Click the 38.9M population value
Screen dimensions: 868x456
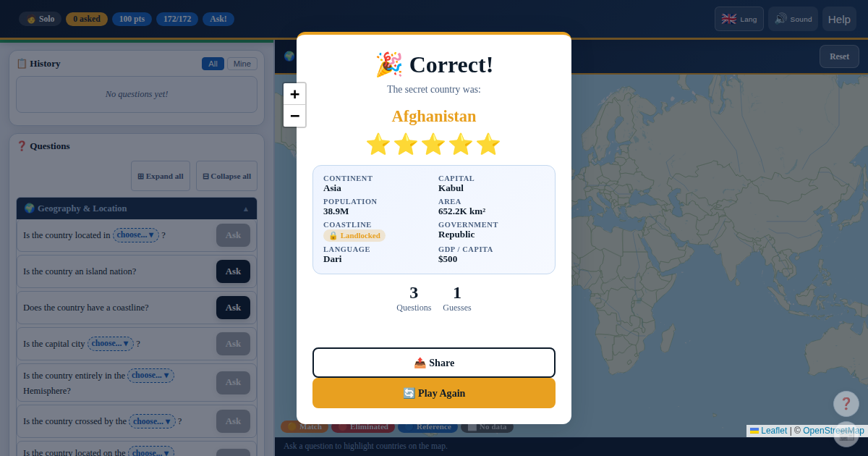(x=336, y=211)
